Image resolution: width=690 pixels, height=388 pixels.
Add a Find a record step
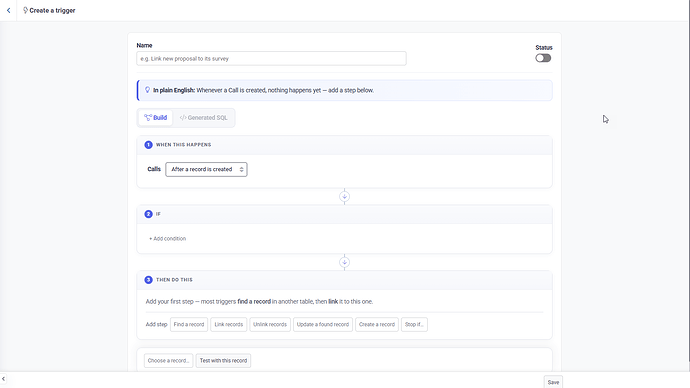pos(189,325)
